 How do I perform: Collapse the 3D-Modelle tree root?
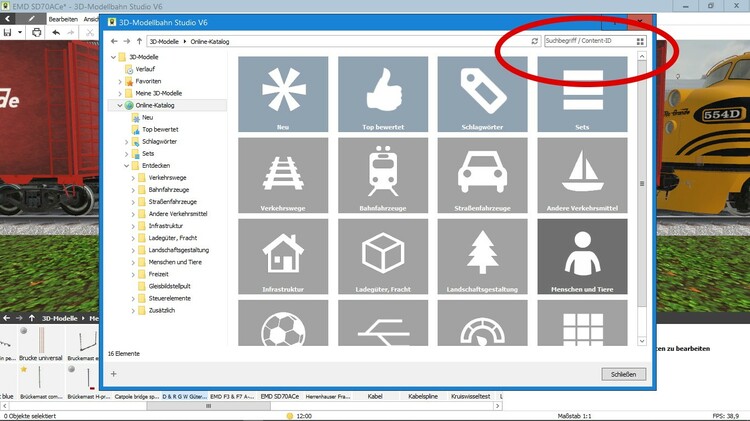point(113,57)
